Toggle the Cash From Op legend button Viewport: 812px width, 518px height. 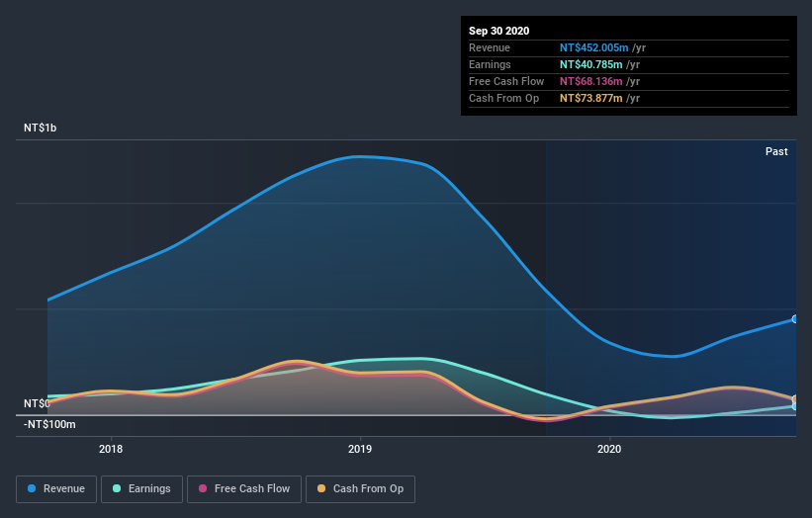pyautogui.click(x=360, y=489)
